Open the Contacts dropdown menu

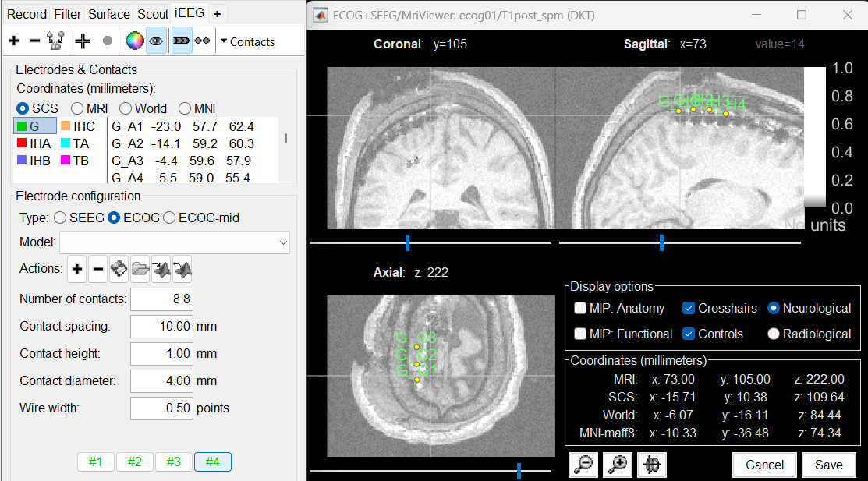(x=247, y=42)
